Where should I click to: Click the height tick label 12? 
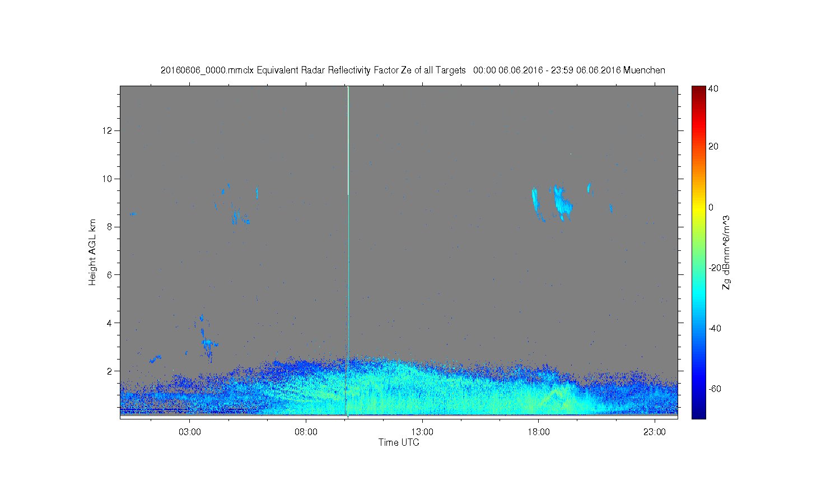pyautogui.click(x=108, y=130)
